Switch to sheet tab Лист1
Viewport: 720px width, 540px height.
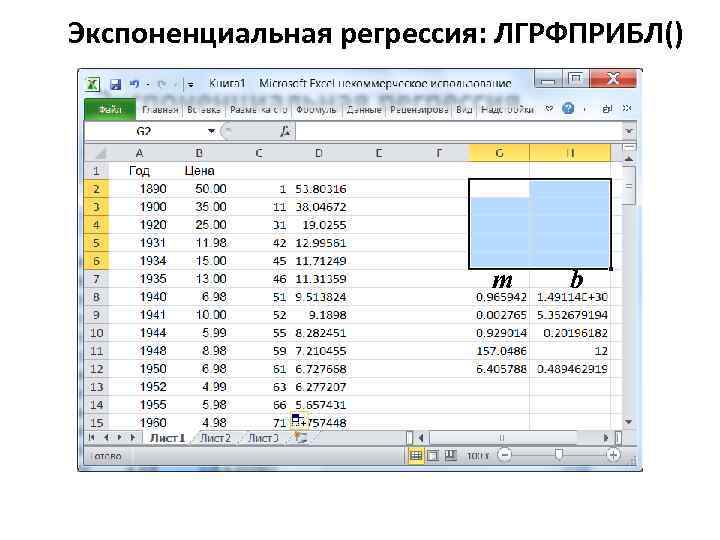tap(168, 438)
